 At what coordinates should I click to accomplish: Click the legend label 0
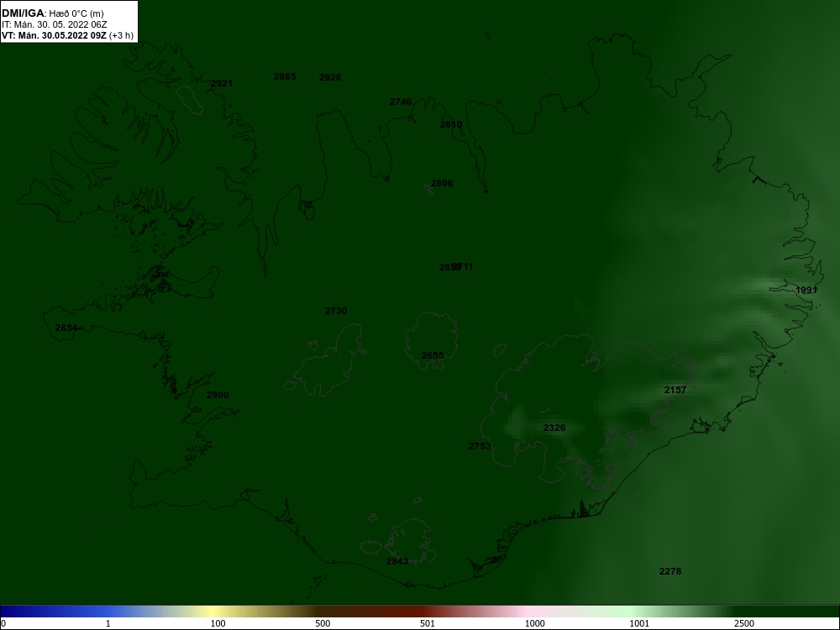(3, 624)
